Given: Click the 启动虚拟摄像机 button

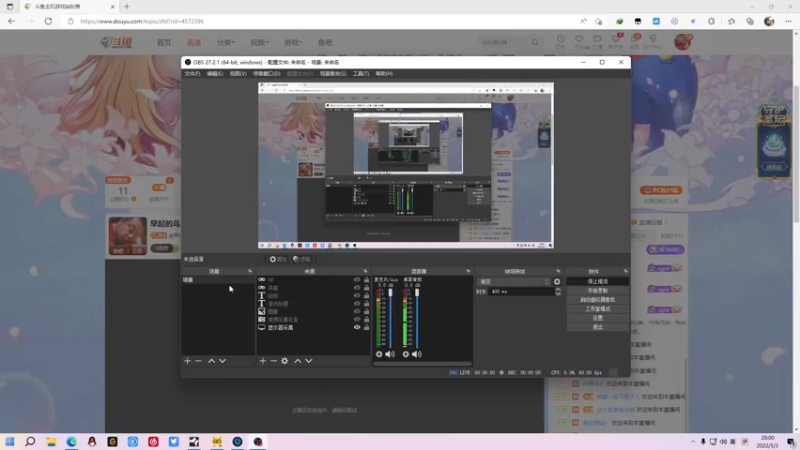Looking at the screenshot, I should [597, 300].
